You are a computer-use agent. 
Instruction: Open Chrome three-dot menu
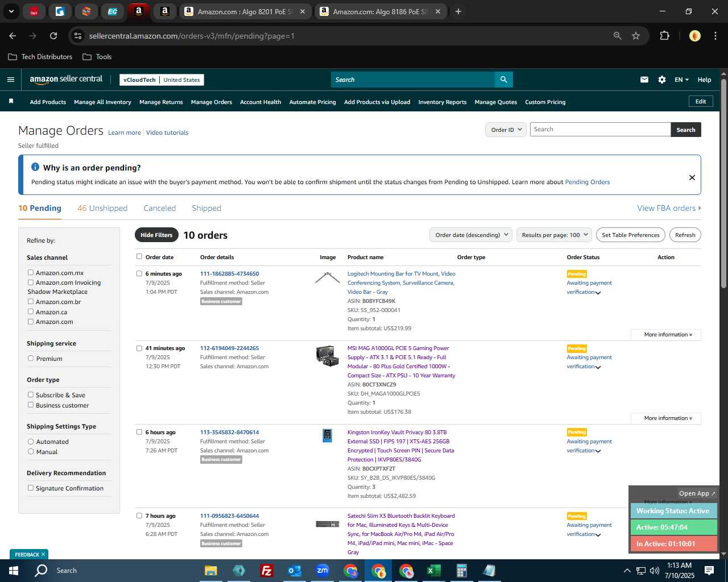714,36
